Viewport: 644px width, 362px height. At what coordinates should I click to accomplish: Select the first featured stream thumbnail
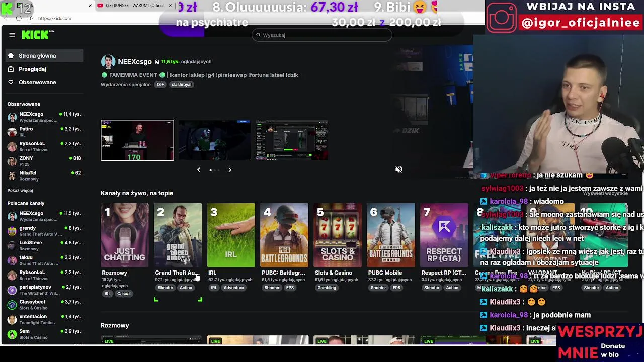pyautogui.click(x=137, y=140)
